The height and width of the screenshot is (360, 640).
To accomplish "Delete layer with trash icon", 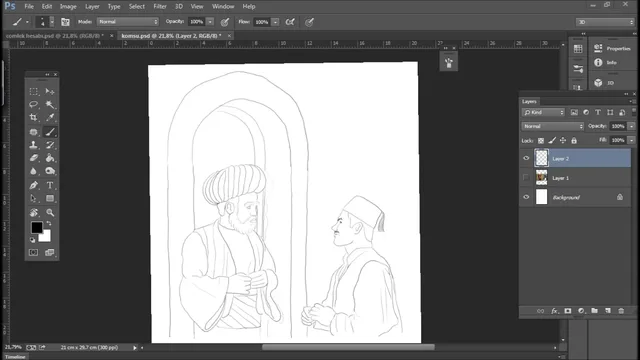I will coord(621,311).
